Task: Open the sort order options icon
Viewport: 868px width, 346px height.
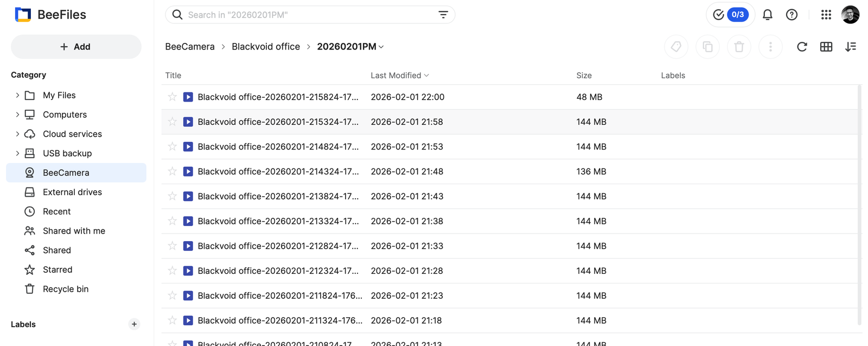Action: (x=850, y=47)
